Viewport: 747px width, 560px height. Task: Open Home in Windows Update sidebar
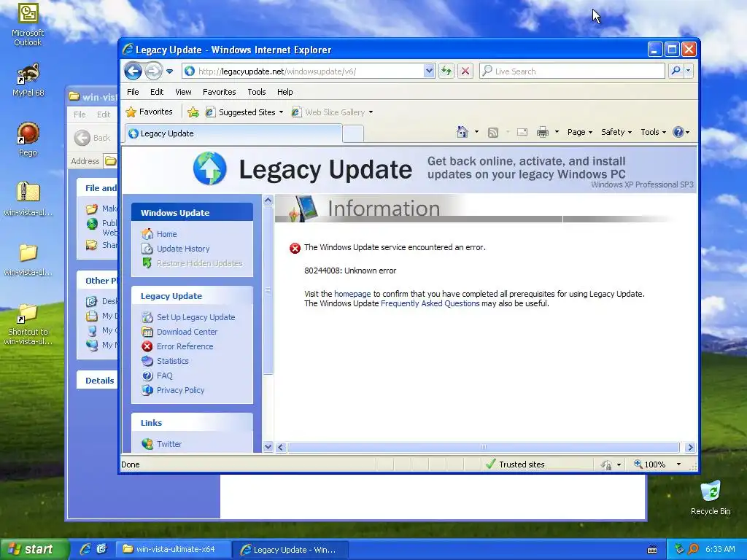[x=167, y=234]
